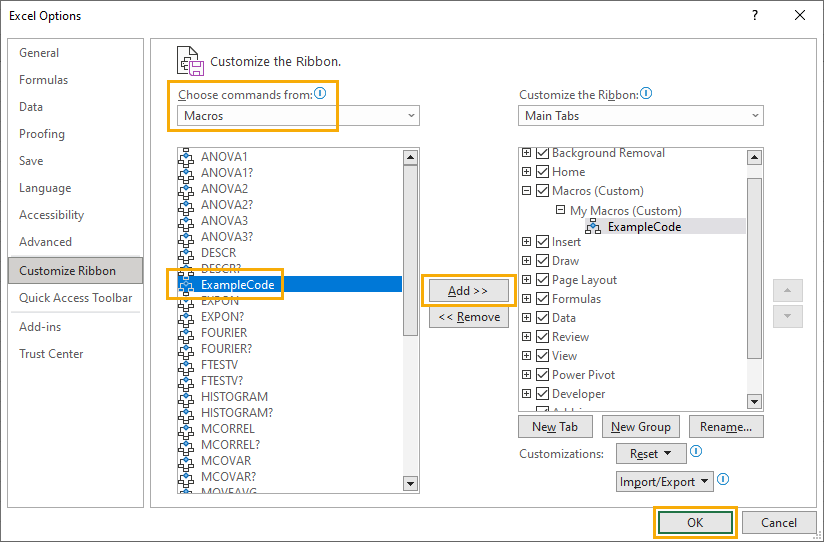Image resolution: width=824 pixels, height=542 pixels.
Task: Uncheck the Background Removal tab checkbox
Action: [542, 153]
